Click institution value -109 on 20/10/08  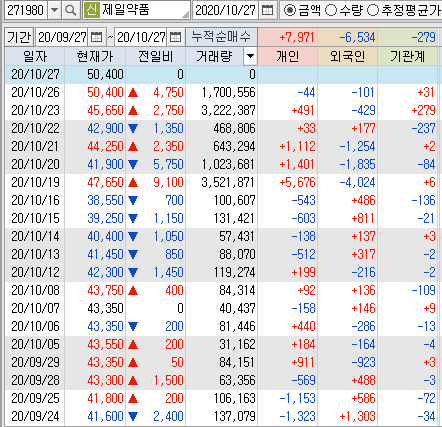423,290
